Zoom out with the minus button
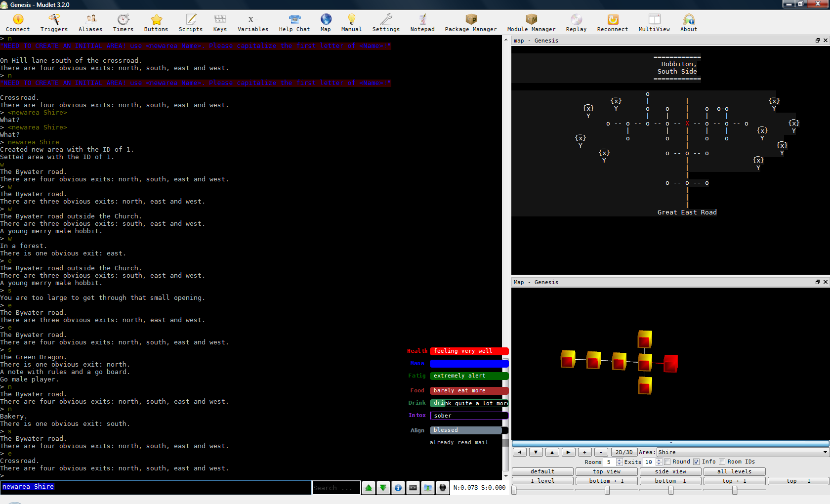Image resolution: width=830 pixels, height=504 pixels. click(601, 452)
